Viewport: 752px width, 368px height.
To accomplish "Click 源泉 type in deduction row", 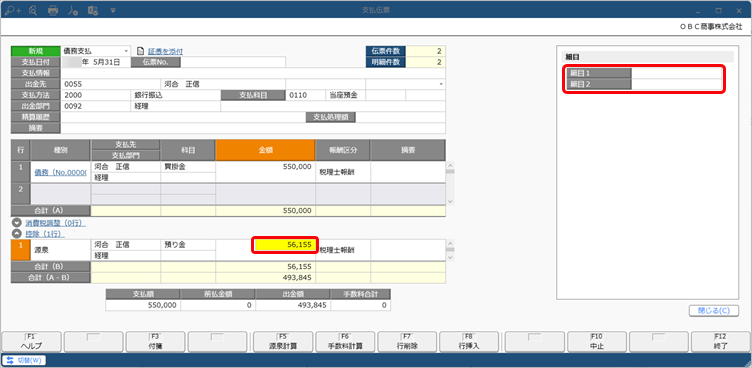I will pyautogui.click(x=41, y=250).
